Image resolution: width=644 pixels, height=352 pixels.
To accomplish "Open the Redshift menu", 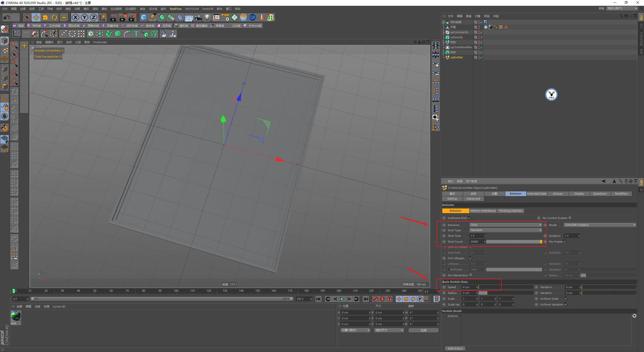I will pos(208,9).
